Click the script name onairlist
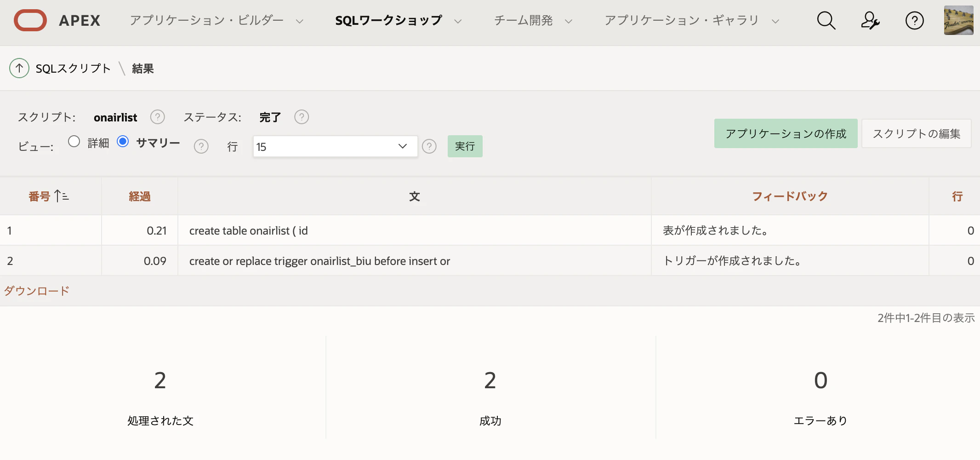The width and height of the screenshot is (980, 460). pyautogui.click(x=115, y=117)
